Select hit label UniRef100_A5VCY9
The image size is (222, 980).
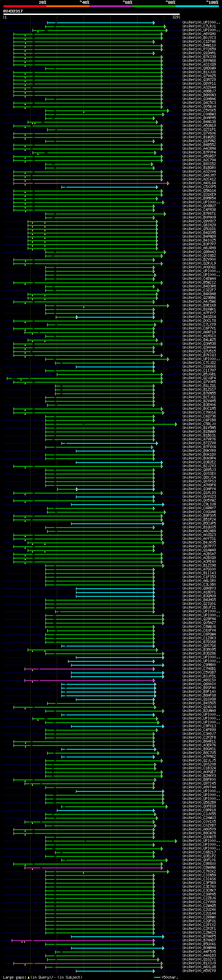[199, 971]
